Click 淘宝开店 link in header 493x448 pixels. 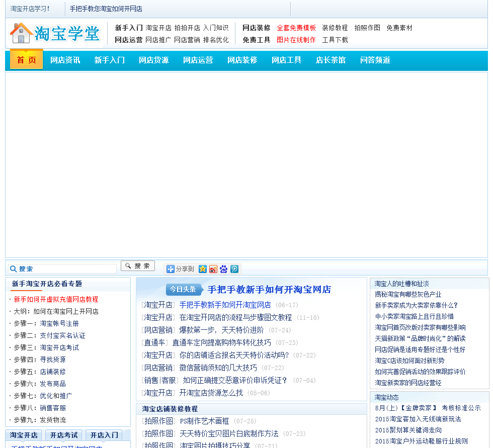pyautogui.click(x=158, y=28)
